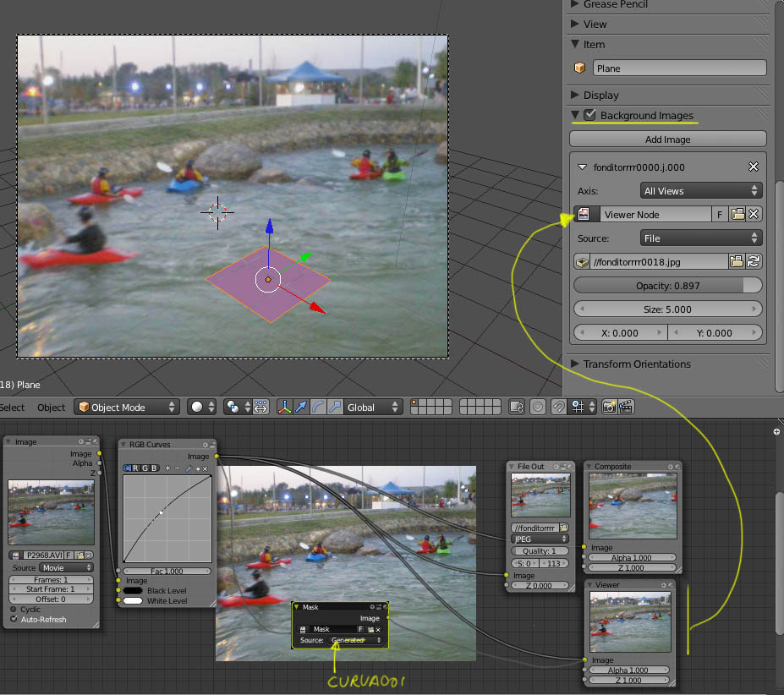Disable Auto-Refresh in Image node
The width and height of the screenshot is (784, 695).
[14, 620]
